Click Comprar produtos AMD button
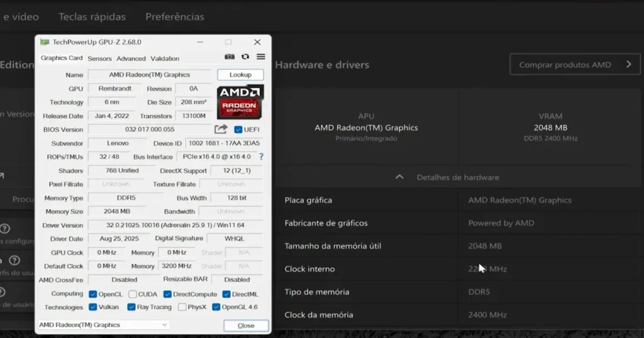 coord(575,65)
